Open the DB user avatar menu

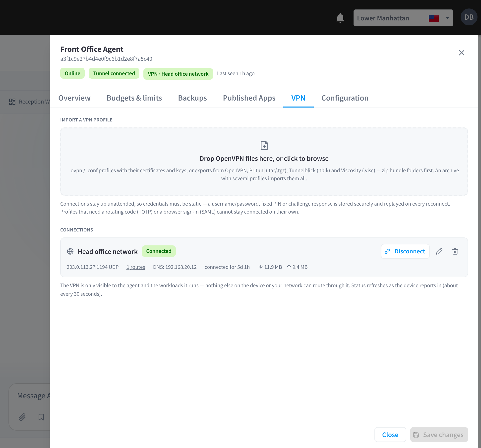tap(469, 17)
